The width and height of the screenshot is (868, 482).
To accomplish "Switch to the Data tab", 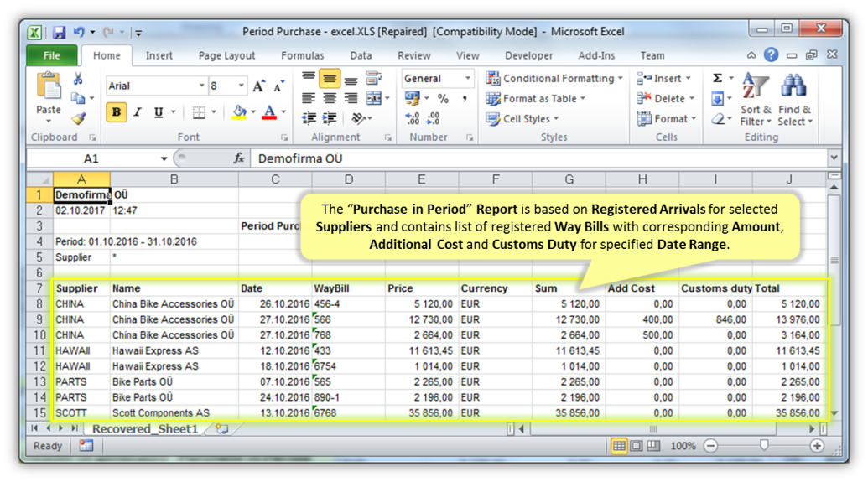I will click(361, 55).
